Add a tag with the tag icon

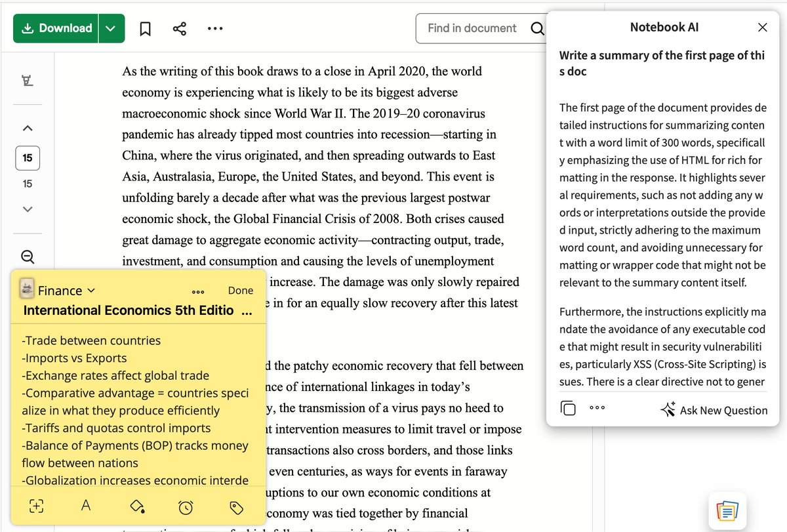coord(237,506)
